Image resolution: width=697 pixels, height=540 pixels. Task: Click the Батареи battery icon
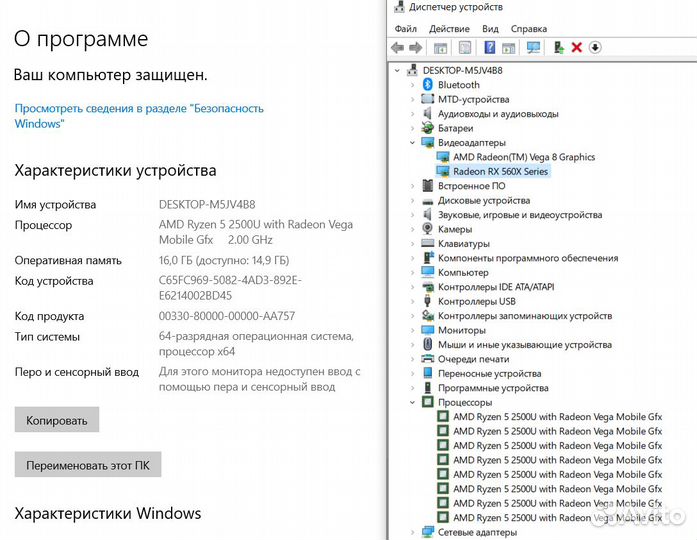click(428, 128)
